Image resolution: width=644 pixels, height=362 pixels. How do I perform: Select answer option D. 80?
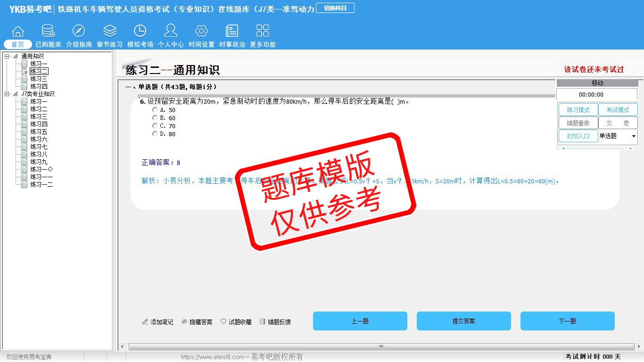click(155, 134)
